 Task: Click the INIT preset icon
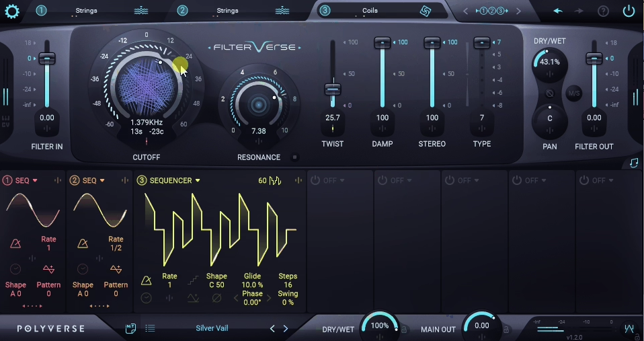click(x=130, y=328)
